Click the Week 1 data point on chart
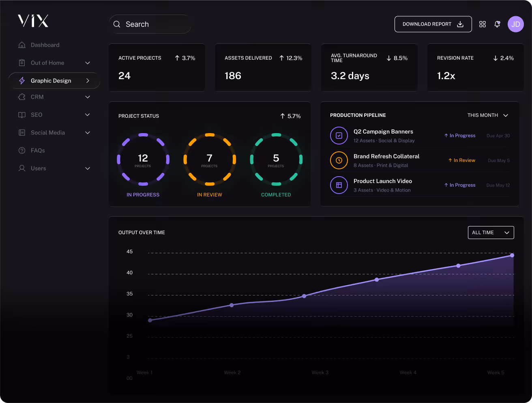The width and height of the screenshot is (532, 403). 150,320
